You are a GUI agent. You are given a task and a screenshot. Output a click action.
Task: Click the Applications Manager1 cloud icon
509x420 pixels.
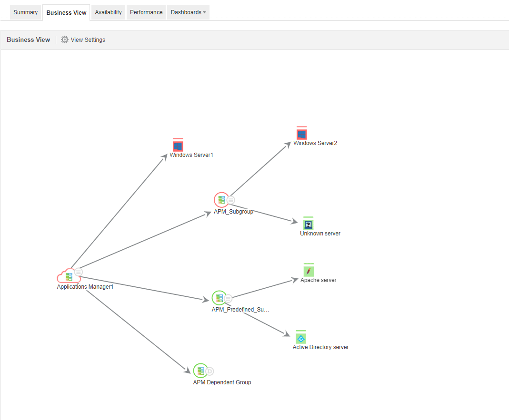[69, 276]
